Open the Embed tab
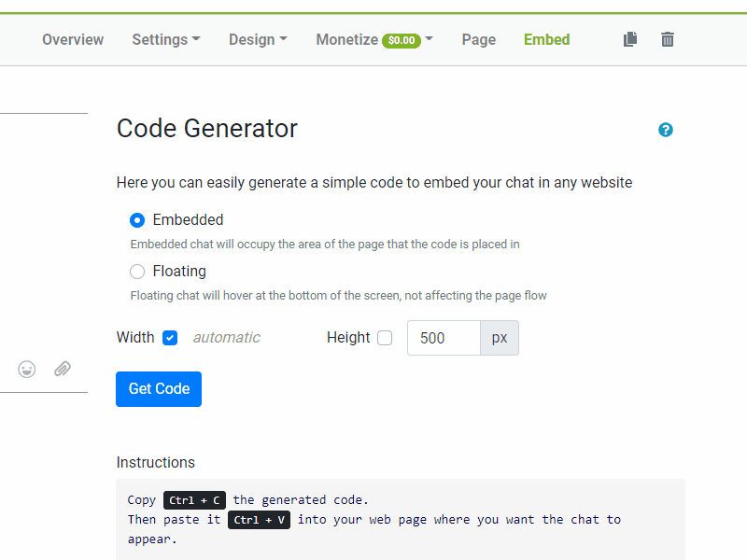The image size is (747, 560). coord(546,39)
